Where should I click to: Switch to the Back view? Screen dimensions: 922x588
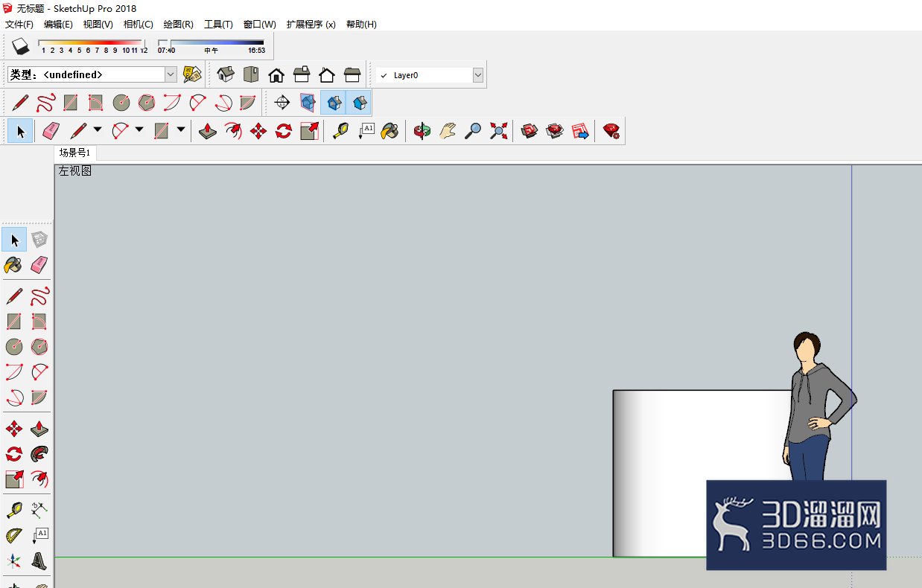click(x=327, y=74)
